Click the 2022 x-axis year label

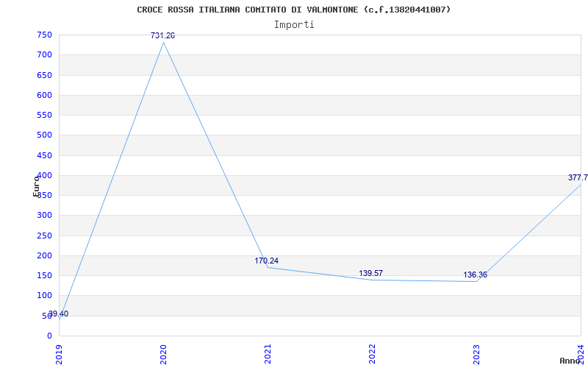point(372,354)
